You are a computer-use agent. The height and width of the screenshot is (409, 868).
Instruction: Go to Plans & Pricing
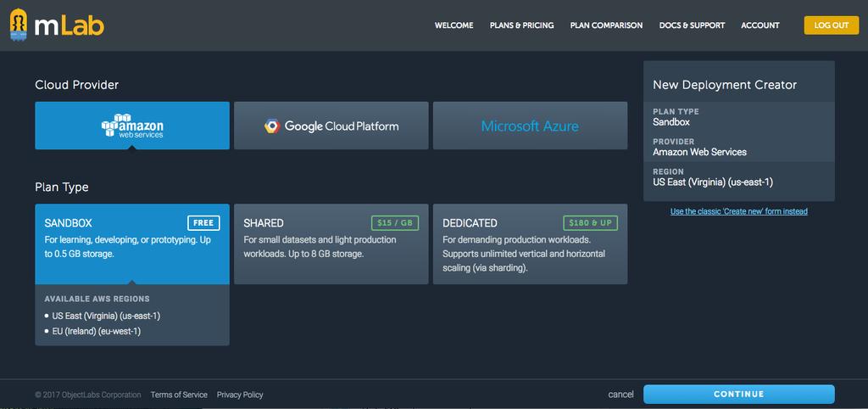coord(522,25)
